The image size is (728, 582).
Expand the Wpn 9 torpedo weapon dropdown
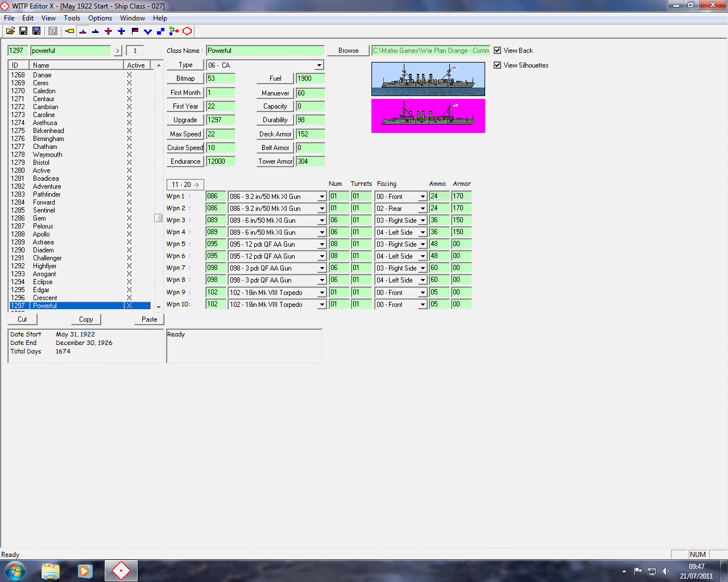point(322,293)
